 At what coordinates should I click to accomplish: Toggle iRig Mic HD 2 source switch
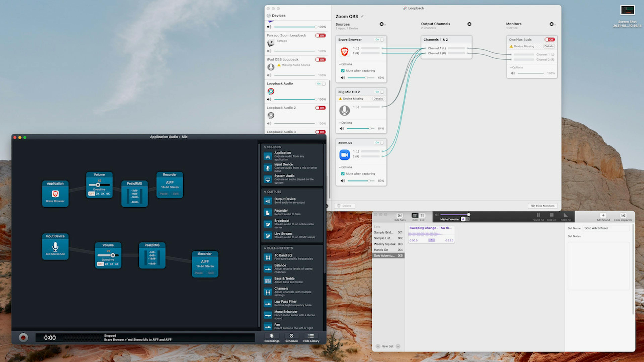379,92
